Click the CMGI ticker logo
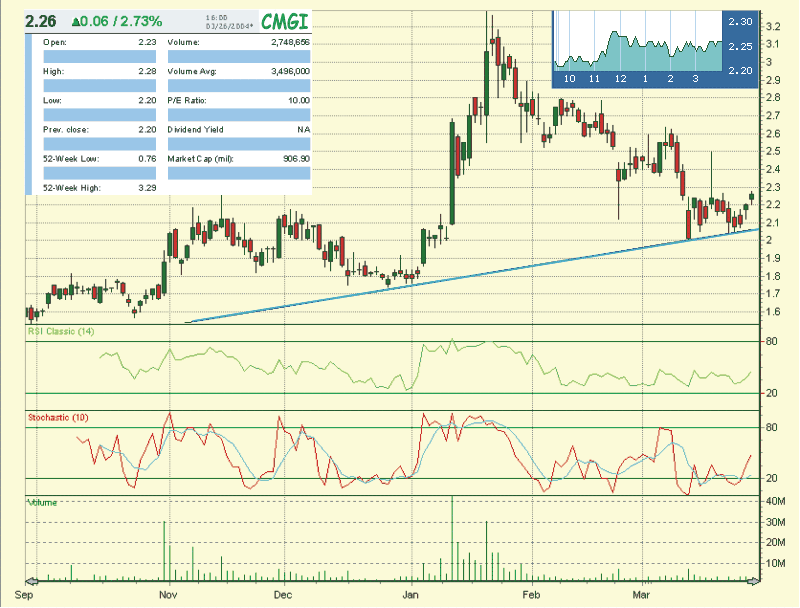 pos(285,22)
